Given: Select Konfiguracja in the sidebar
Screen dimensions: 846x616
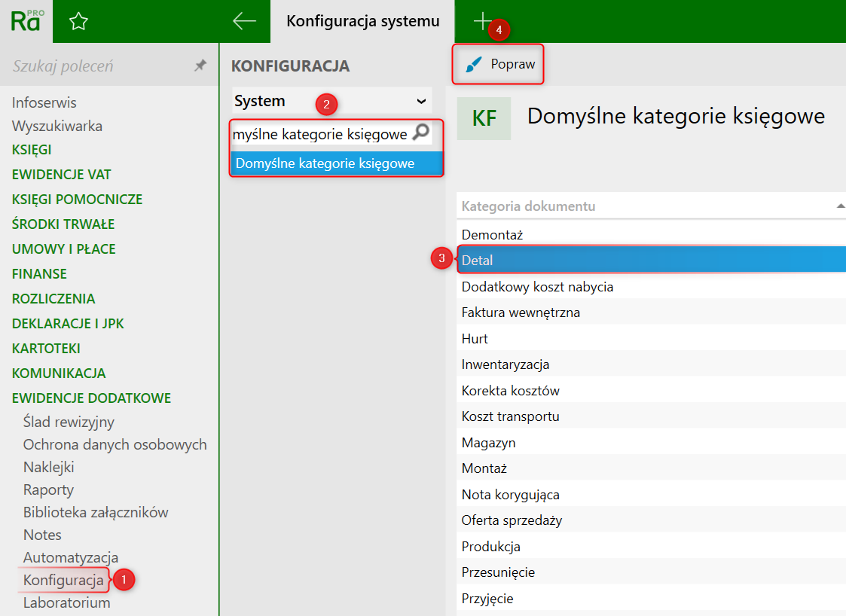Looking at the screenshot, I should click(63, 580).
